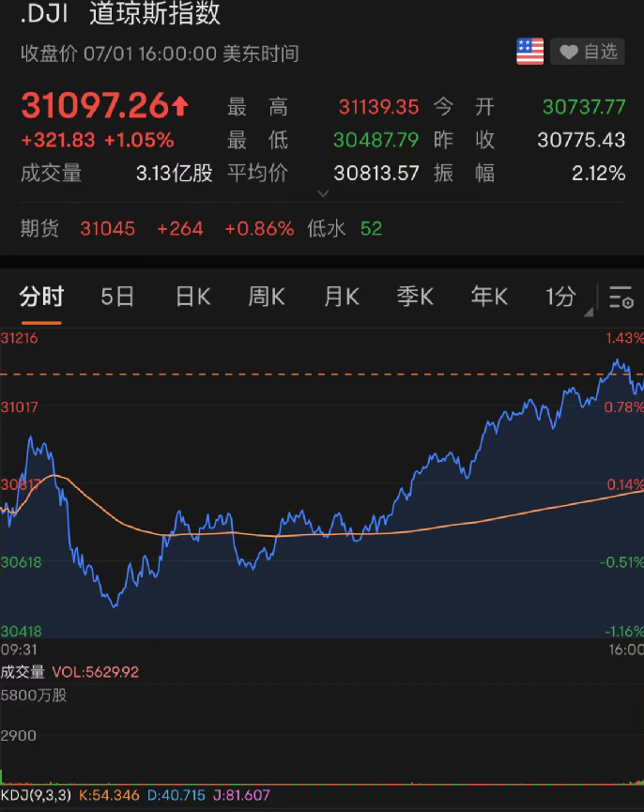Click the 今开 value 30737.77
The height and width of the screenshot is (812, 644).
584,107
